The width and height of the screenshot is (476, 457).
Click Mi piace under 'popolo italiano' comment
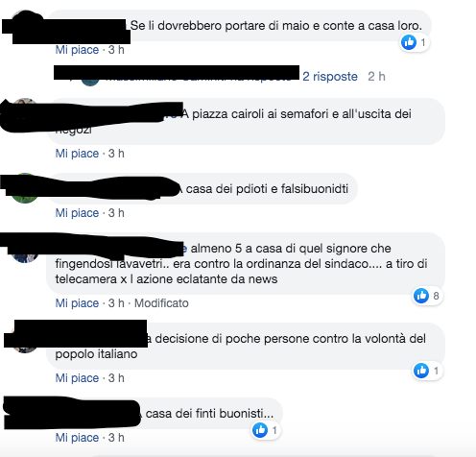pyautogui.click(x=77, y=378)
